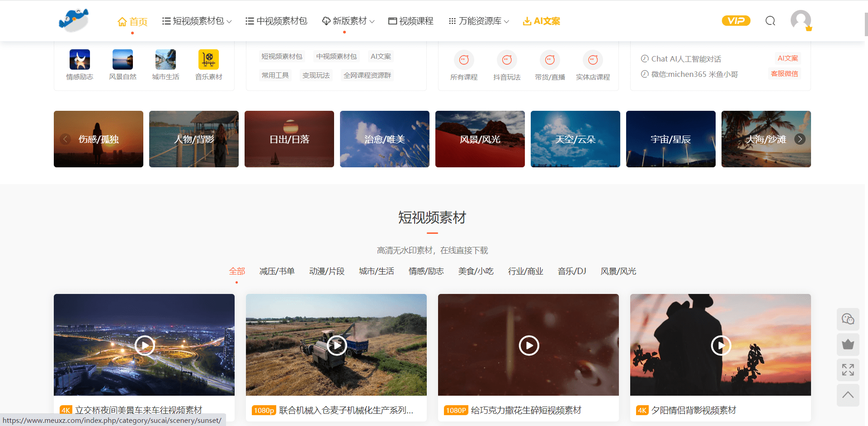The height and width of the screenshot is (426, 868).
Task: Click the 抖音玩法 course icon
Action: pos(507,60)
